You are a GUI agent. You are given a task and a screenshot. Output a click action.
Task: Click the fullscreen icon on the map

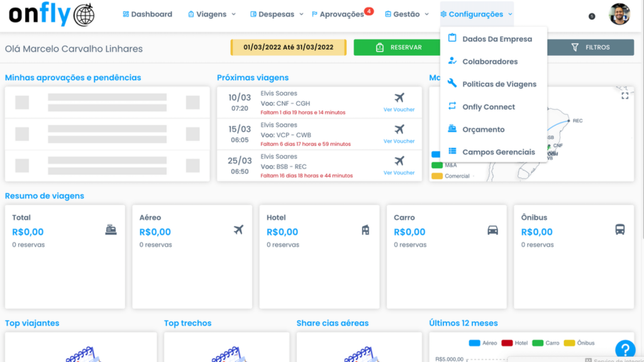pyautogui.click(x=625, y=94)
